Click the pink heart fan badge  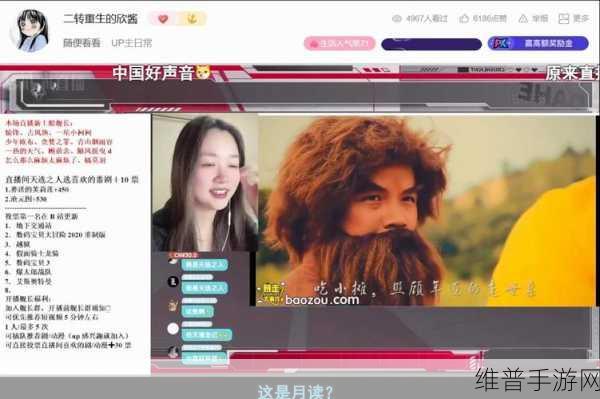[163, 18]
